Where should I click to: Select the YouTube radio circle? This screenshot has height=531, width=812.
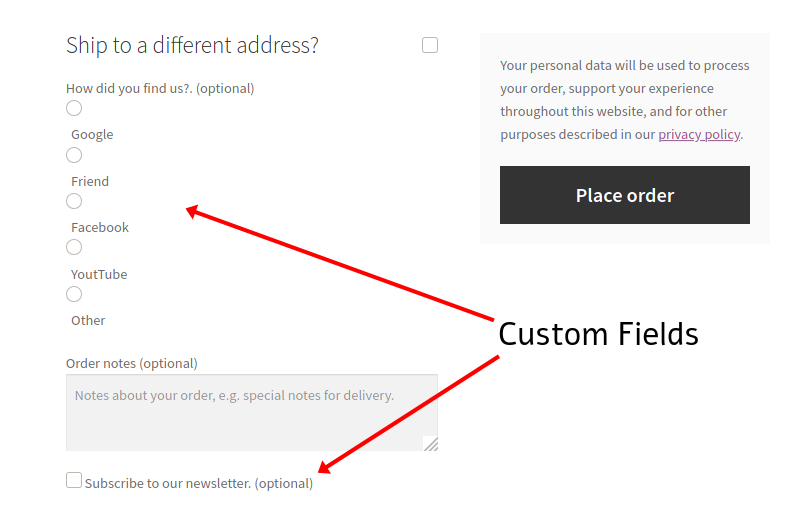point(74,247)
